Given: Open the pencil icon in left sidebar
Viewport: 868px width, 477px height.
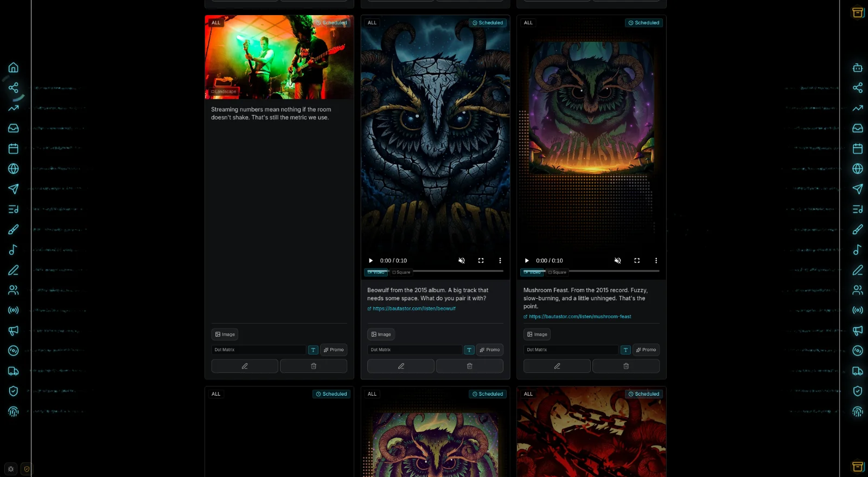Looking at the screenshot, I should point(14,270).
